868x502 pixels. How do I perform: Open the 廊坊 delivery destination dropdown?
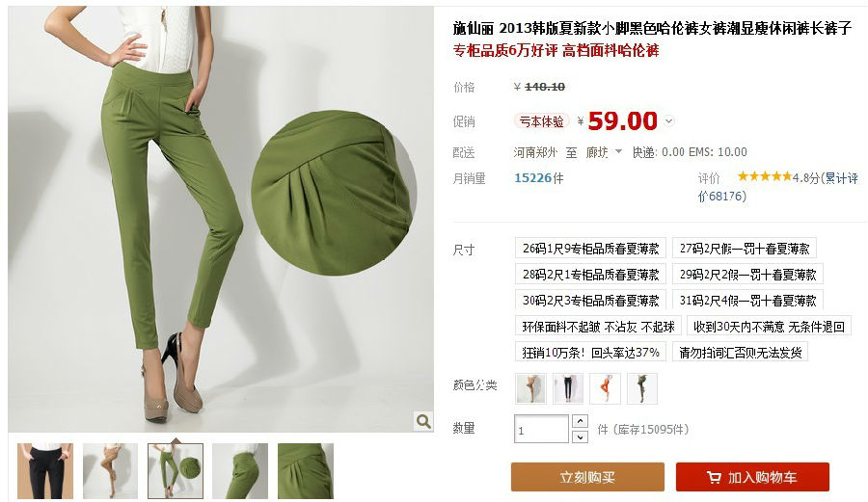[604, 152]
